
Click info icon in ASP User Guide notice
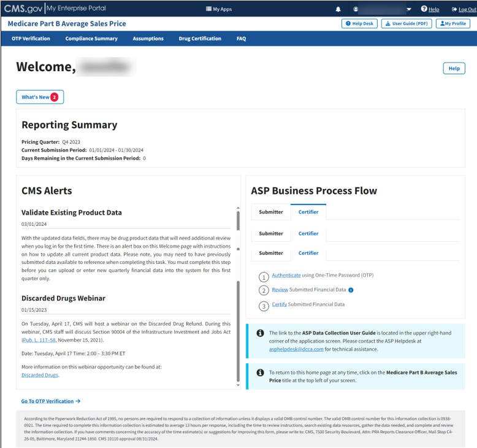[260, 333]
